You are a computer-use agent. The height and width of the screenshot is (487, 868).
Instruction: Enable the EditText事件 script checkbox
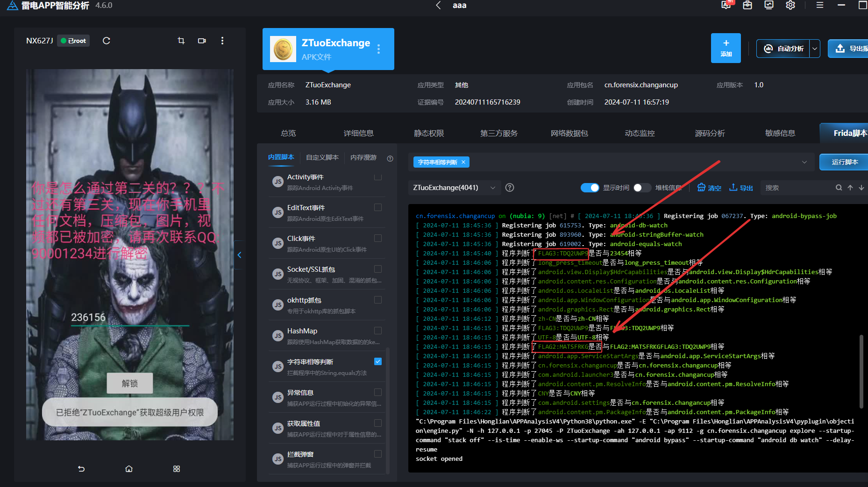378,207
